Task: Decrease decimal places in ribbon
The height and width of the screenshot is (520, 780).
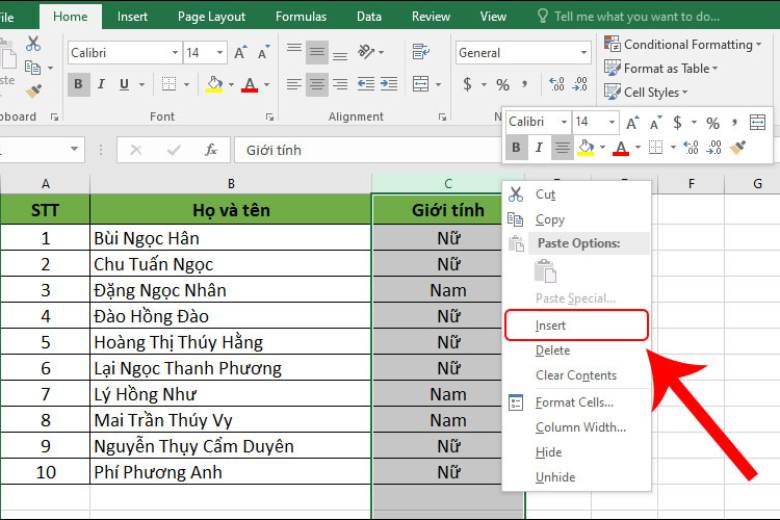Action: 580,84
